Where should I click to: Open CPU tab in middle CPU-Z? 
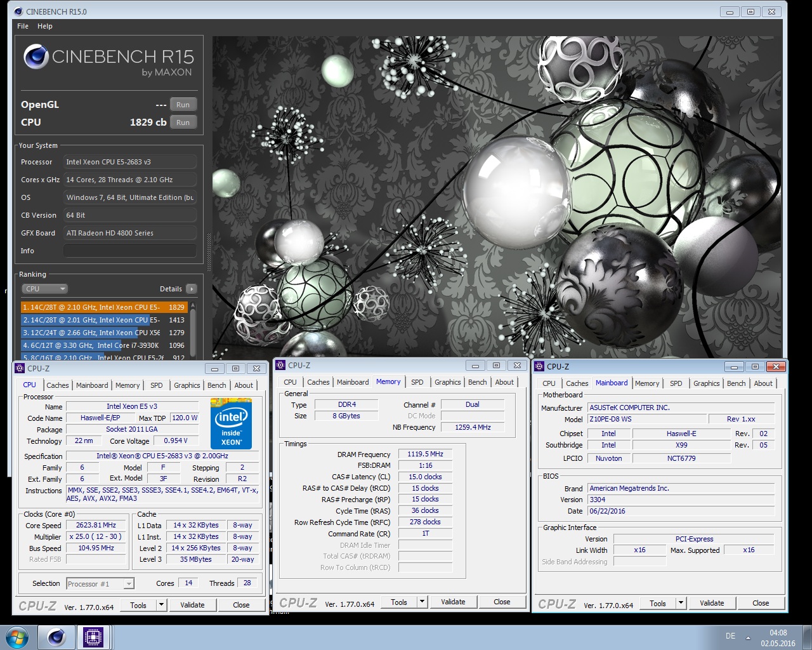(291, 382)
